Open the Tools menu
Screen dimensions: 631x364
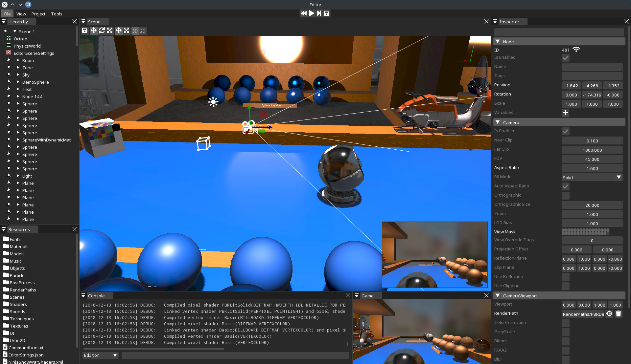[57, 14]
